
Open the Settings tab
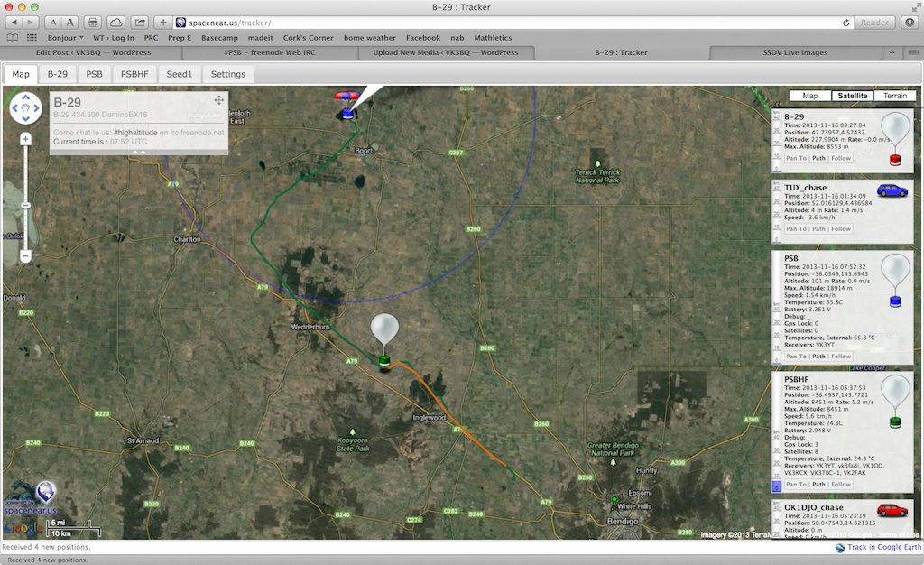tap(228, 74)
